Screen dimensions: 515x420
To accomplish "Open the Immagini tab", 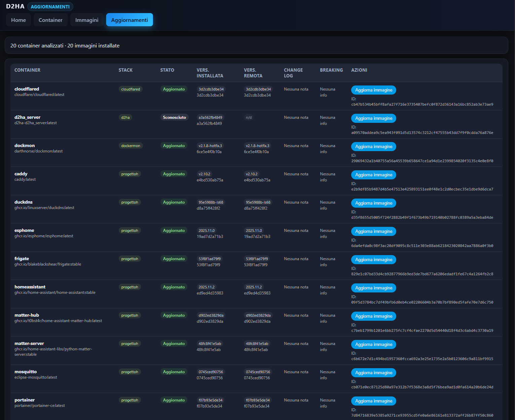I will [x=87, y=20].
